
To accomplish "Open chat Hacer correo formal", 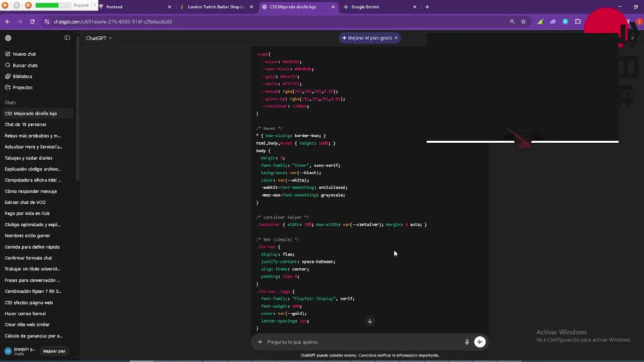I will click(x=38, y=314).
